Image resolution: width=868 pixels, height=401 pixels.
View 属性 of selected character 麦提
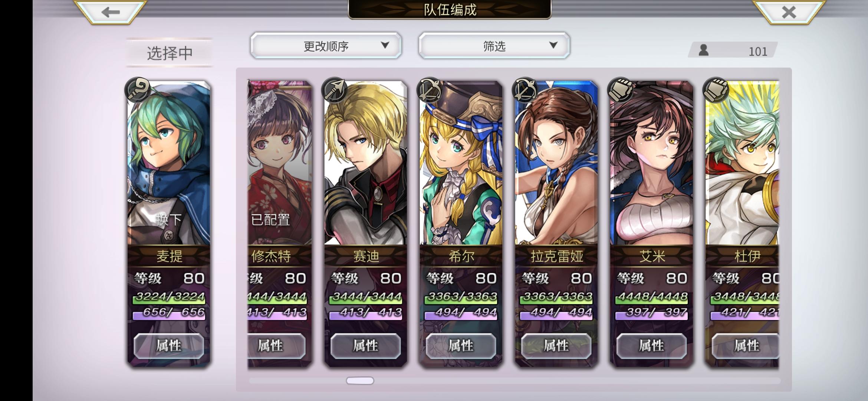[x=169, y=346]
